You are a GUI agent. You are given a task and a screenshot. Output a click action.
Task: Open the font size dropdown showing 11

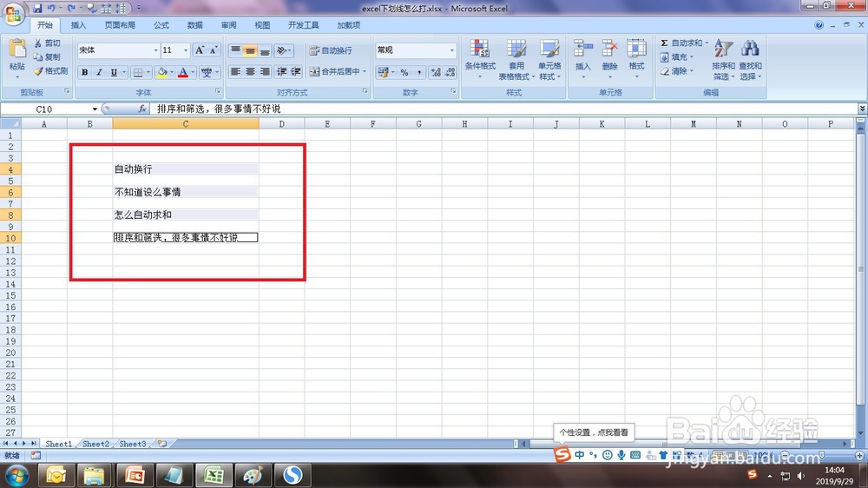point(186,50)
